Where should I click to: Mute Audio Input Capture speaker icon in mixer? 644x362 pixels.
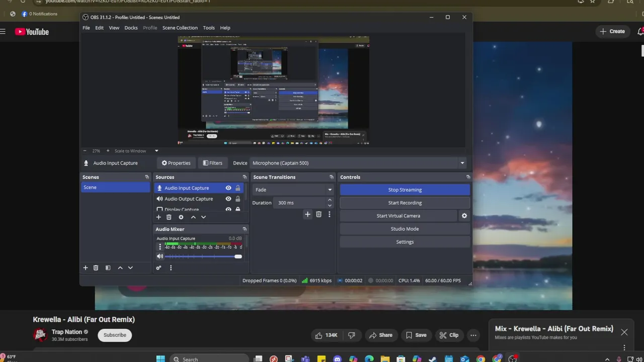(160, 256)
